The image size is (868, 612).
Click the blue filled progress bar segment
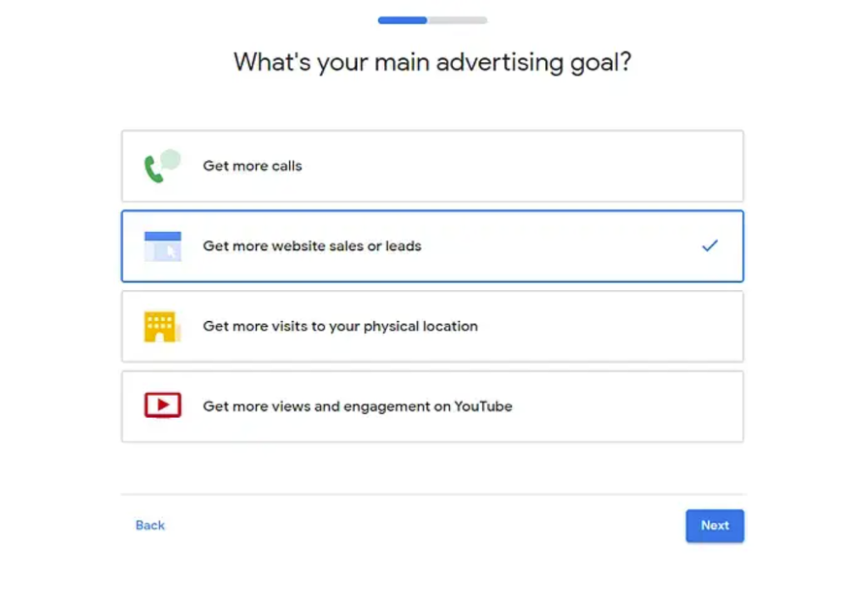[403, 20]
